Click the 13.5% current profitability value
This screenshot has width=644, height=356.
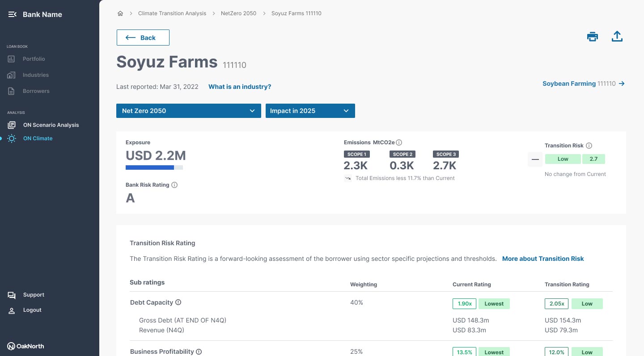pyautogui.click(x=465, y=352)
